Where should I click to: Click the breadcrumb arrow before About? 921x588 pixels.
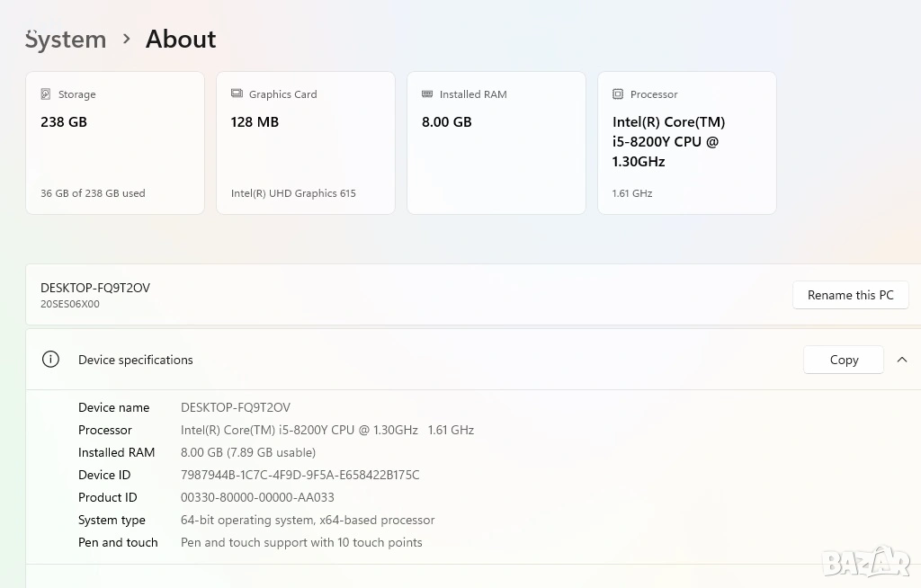(x=126, y=39)
